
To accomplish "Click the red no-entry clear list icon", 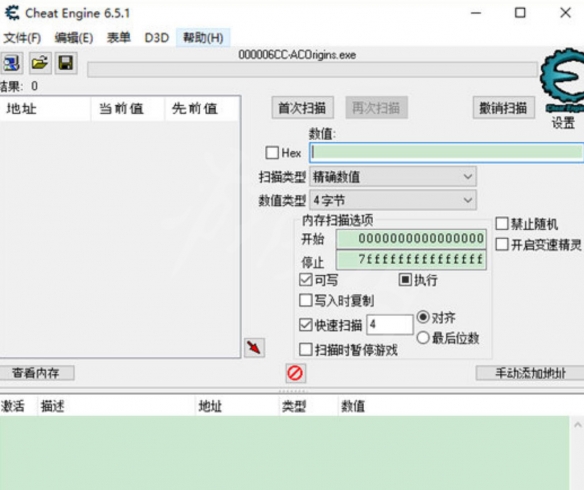I will [296, 373].
